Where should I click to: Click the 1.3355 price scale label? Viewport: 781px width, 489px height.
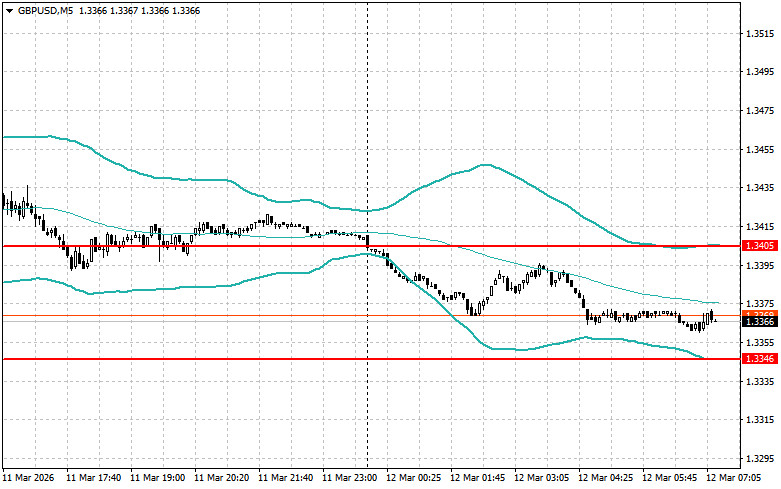click(760, 343)
